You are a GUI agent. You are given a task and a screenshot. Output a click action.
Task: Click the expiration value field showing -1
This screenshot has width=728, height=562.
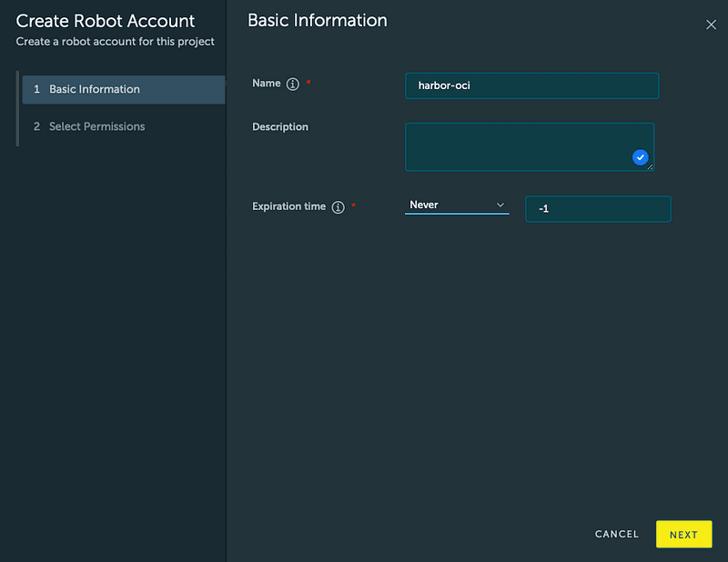click(598, 209)
